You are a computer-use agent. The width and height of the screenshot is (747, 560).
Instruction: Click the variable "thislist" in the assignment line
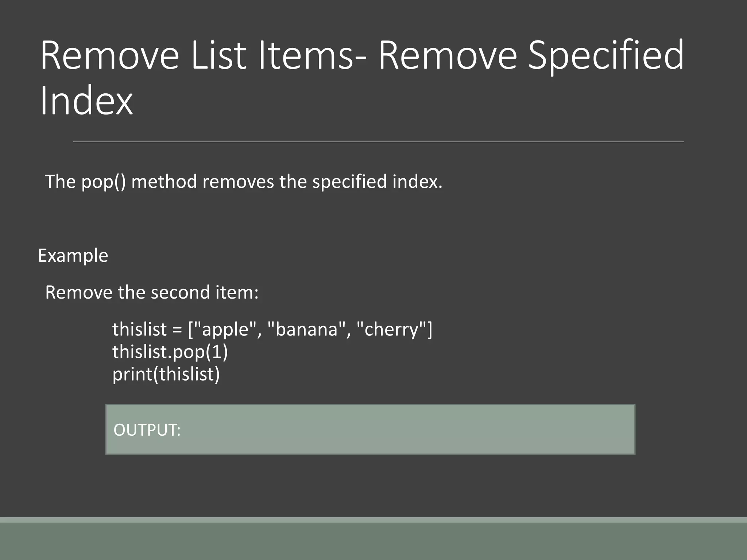click(139, 330)
